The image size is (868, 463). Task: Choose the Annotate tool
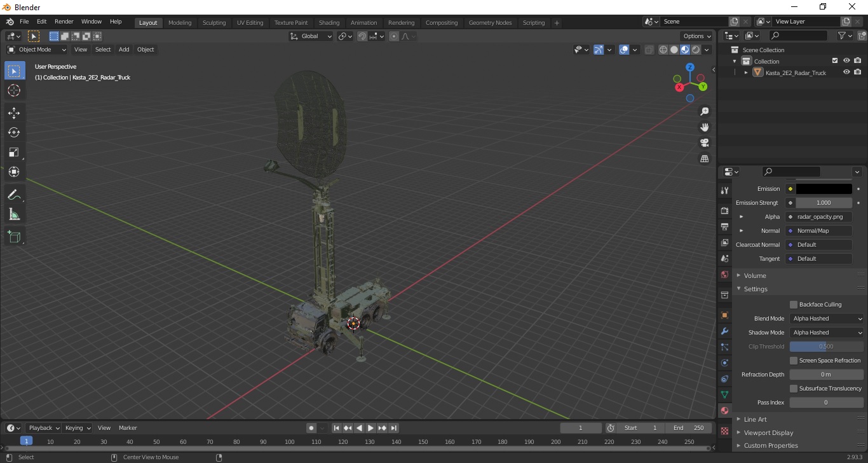point(15,195)
